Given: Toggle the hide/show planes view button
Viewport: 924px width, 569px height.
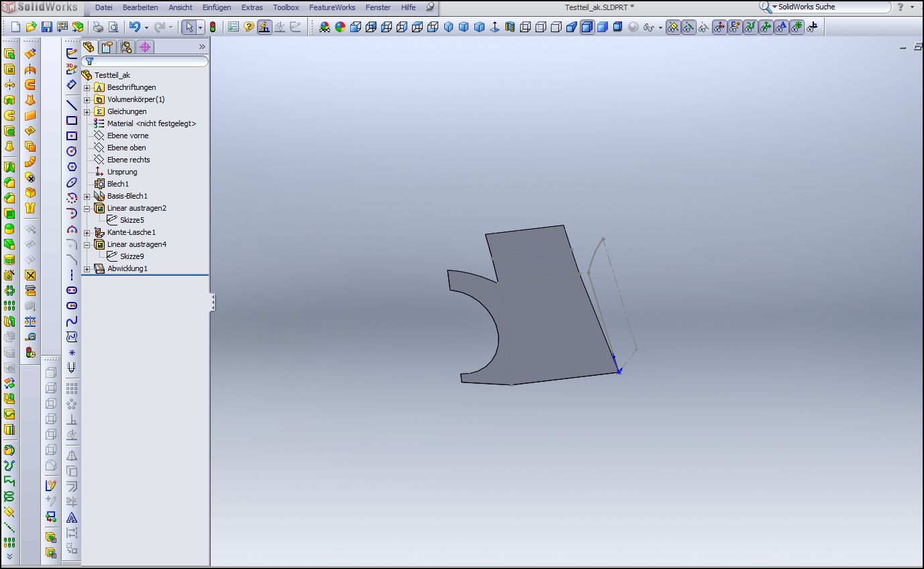Looking at the screenshot, I should click(x=673, y=28).
